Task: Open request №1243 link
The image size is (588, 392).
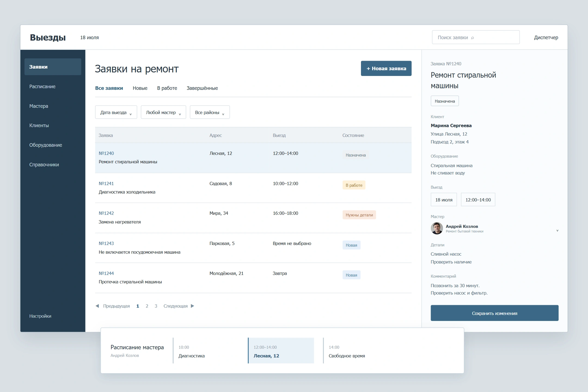Action: pos(106,243)
